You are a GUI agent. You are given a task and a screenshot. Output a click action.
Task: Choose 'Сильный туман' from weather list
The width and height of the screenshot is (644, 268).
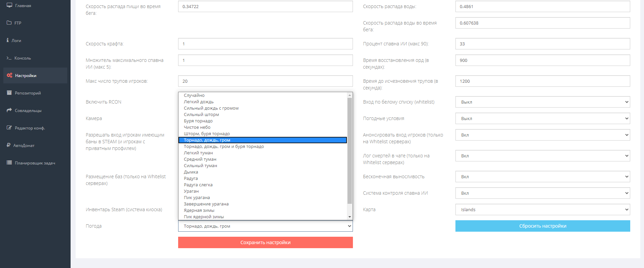coord(200,166)
